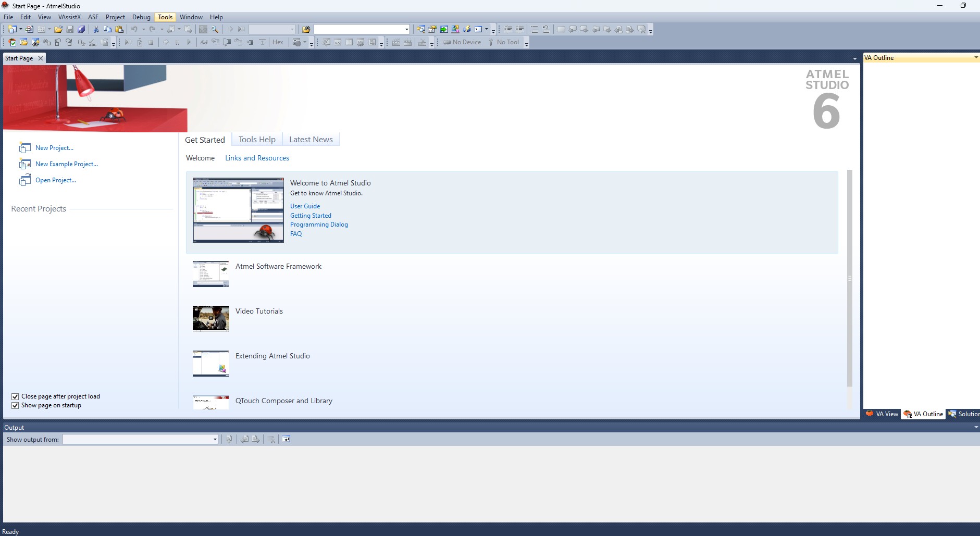Click the No Tool button in toolbar
980x536 pixels.
tap(503, 42)
